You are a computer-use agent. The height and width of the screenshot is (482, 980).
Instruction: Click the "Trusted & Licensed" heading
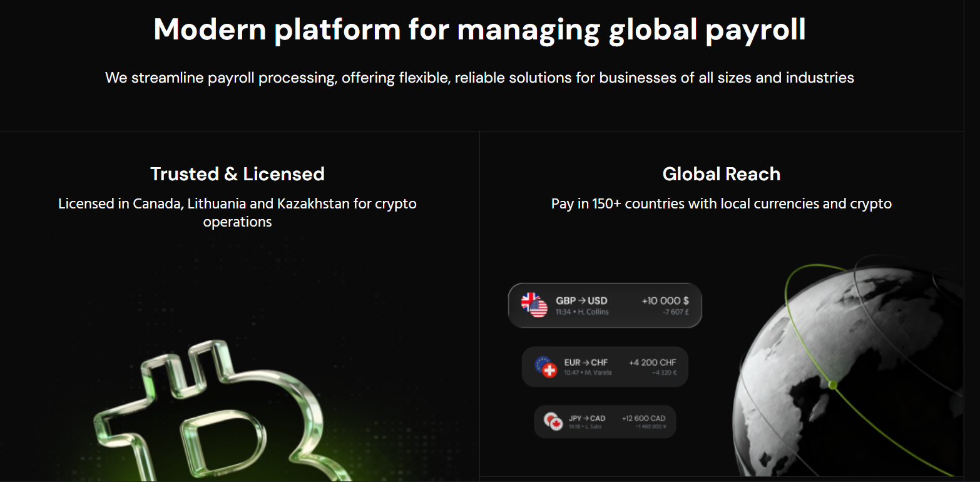coord(237,173)
